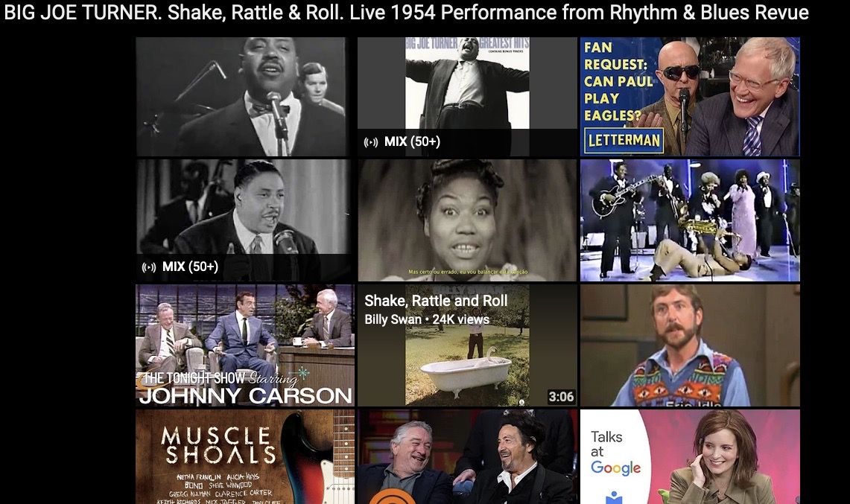850x504 pixels.
Task: Open the Big Joe Turner Greatest Hits mix
Action: coord(467,97)
